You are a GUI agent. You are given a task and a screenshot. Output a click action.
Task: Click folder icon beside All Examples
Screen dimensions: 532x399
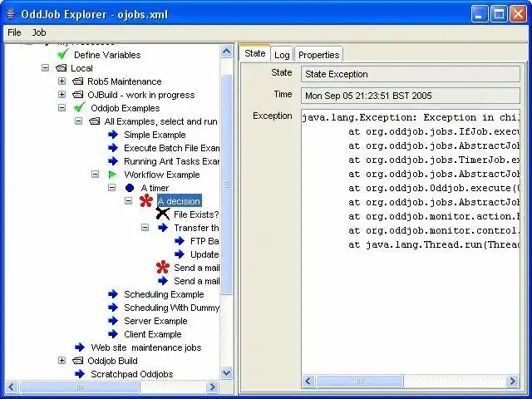click(x=94, y=121)
